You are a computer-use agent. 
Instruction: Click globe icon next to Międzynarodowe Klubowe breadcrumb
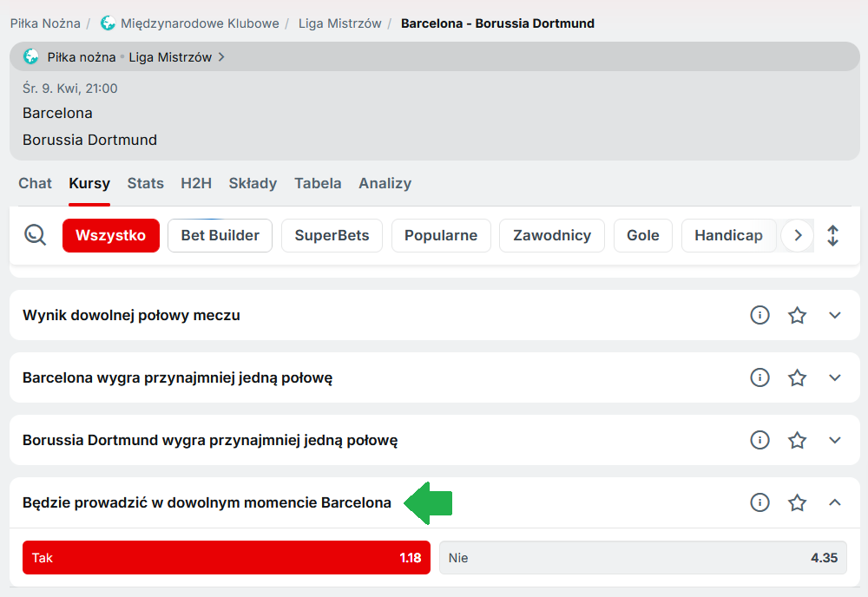point(108,23)
